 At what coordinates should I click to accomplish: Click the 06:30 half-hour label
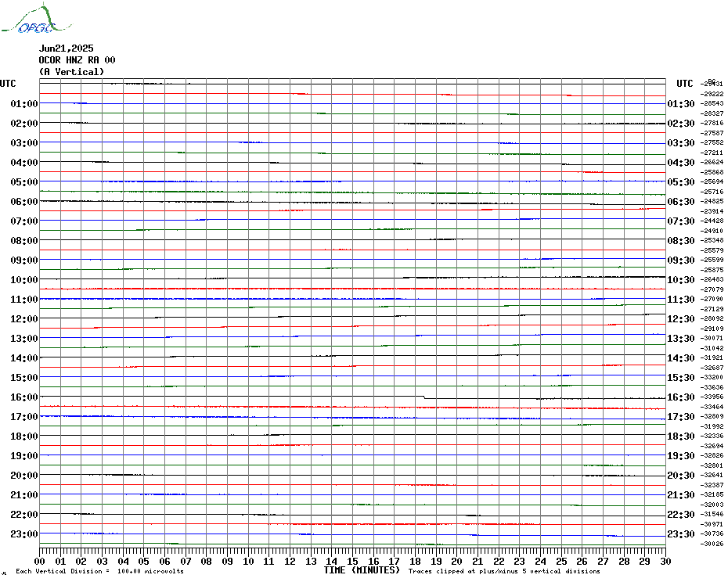point(681,201)
